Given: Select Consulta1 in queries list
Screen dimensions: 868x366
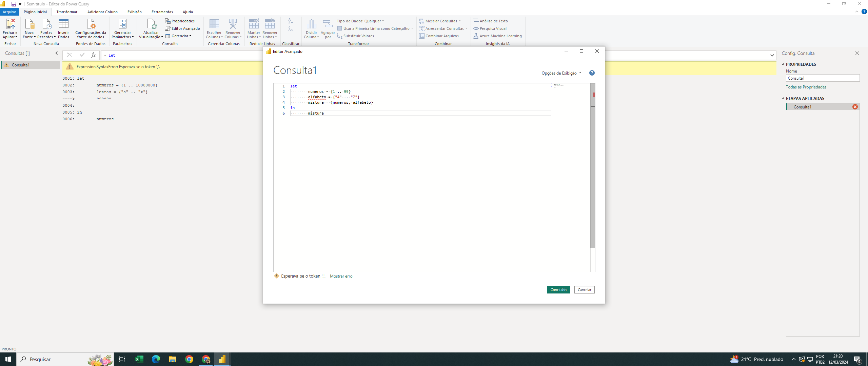Looking at the screenshot, I should 31,65.
